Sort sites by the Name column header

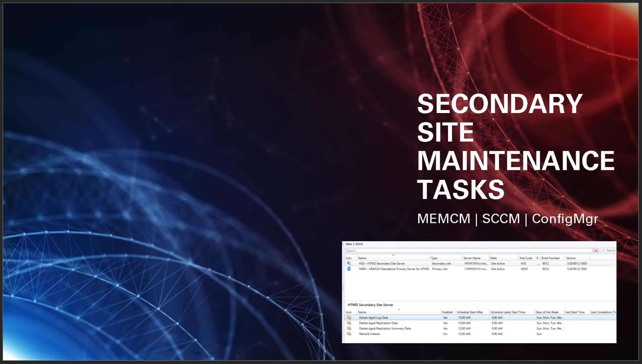(393, 258)
